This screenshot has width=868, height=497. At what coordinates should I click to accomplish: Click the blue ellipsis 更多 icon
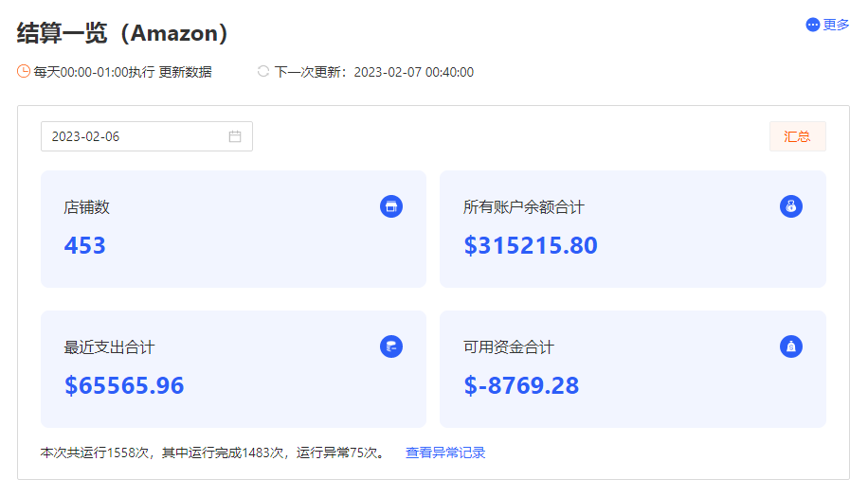click(813, 25)
